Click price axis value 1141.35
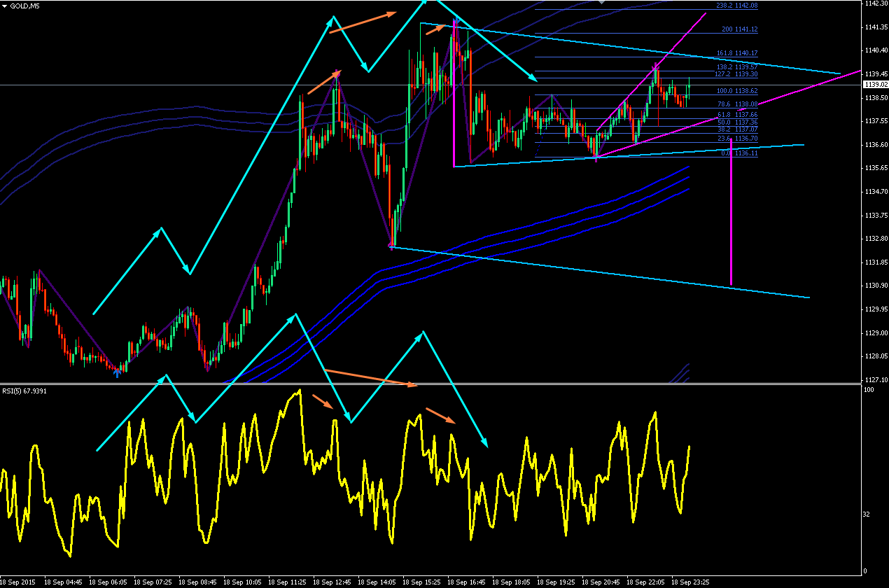The image size is (889, 588). click(875, 27)
